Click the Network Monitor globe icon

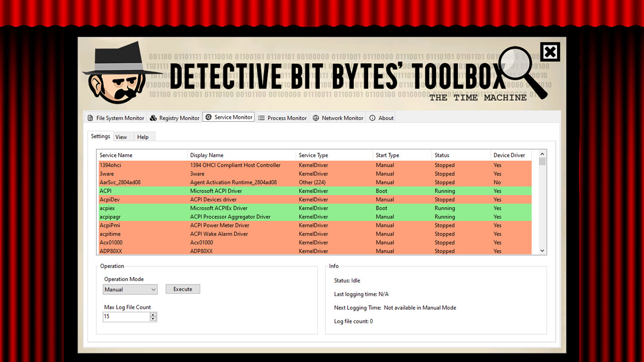click(315, 118)
